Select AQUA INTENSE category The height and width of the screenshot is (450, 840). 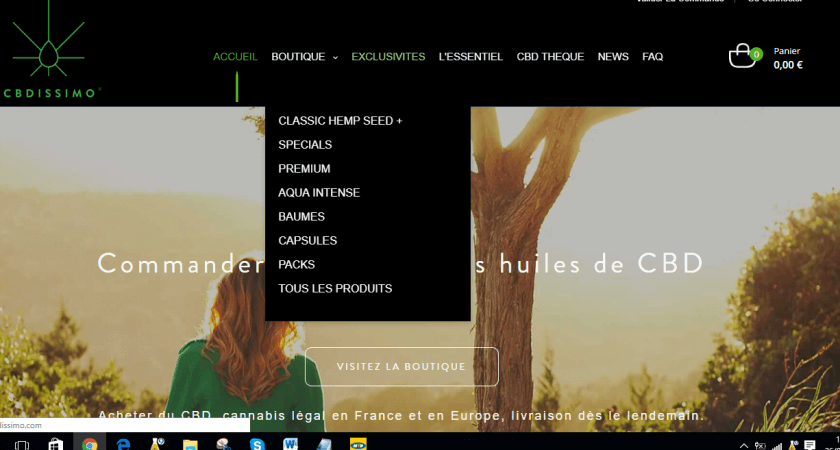pyautogui.click(x=319, y=193)
